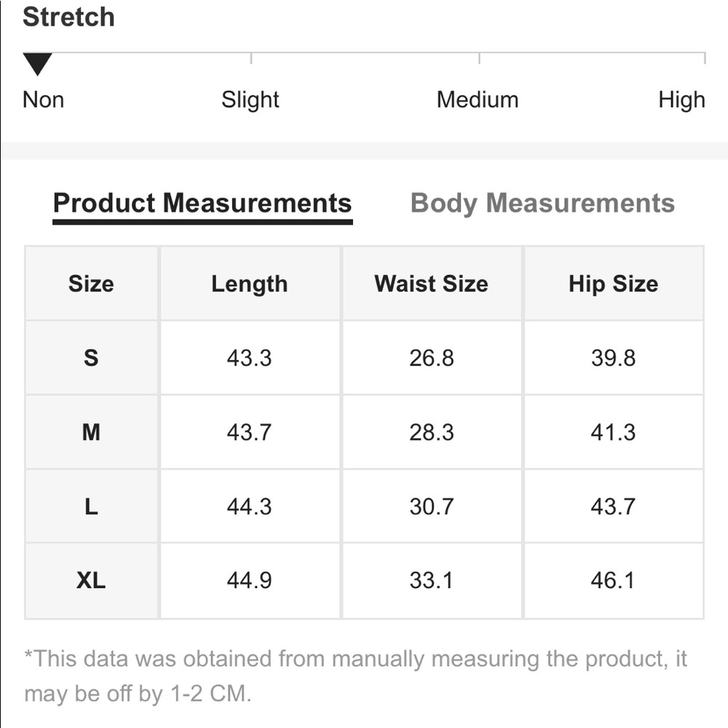The height and width of the screenshot is (728, 728).
Task: Select the XL size row label
Action: [x=91, y=580]
